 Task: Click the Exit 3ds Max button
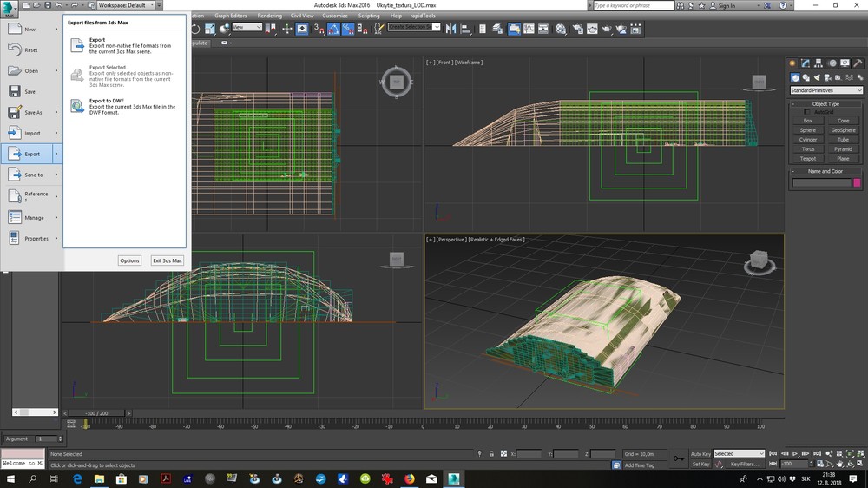point(167,260)
